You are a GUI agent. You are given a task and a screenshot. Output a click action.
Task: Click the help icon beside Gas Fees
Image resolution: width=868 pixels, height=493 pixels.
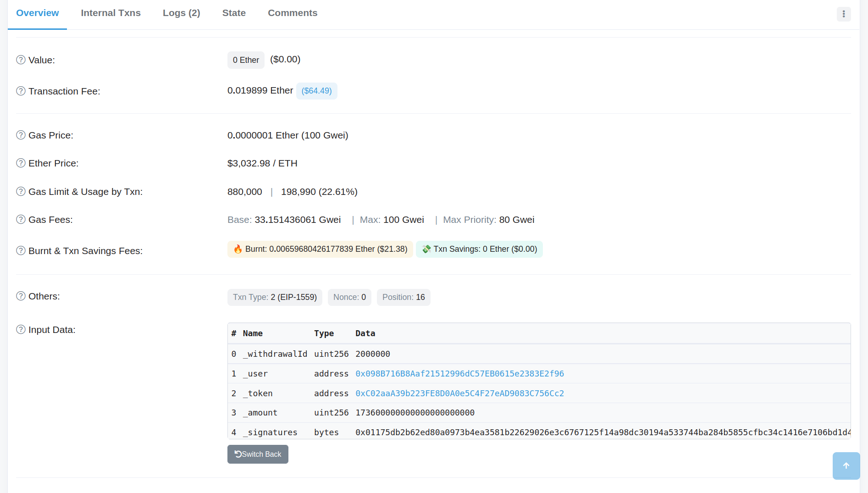21,219
